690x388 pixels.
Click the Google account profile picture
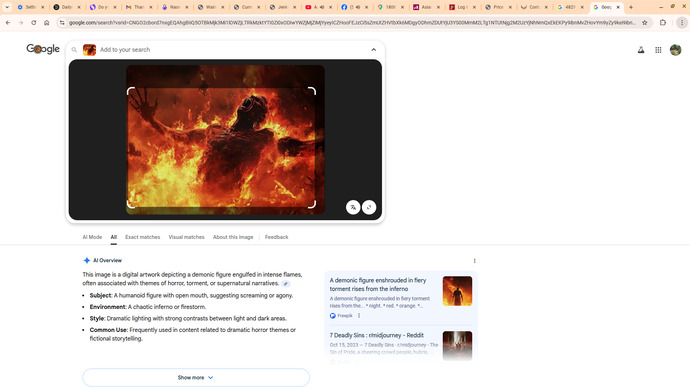[x=675, y=50]
